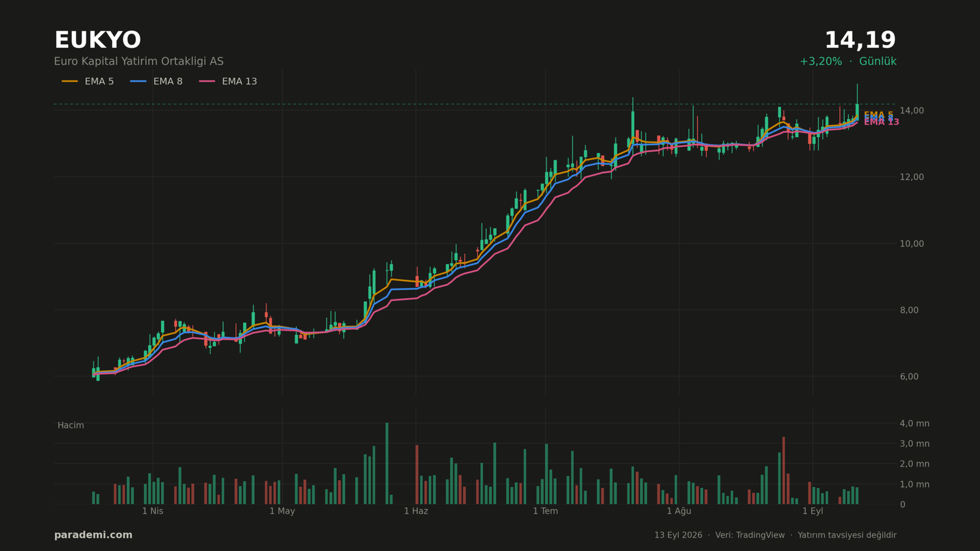This screenshot has width=980, height=551.
Task: Click the tallest green volume bar reaching 4,0 mn
Action: pos(386,463)
